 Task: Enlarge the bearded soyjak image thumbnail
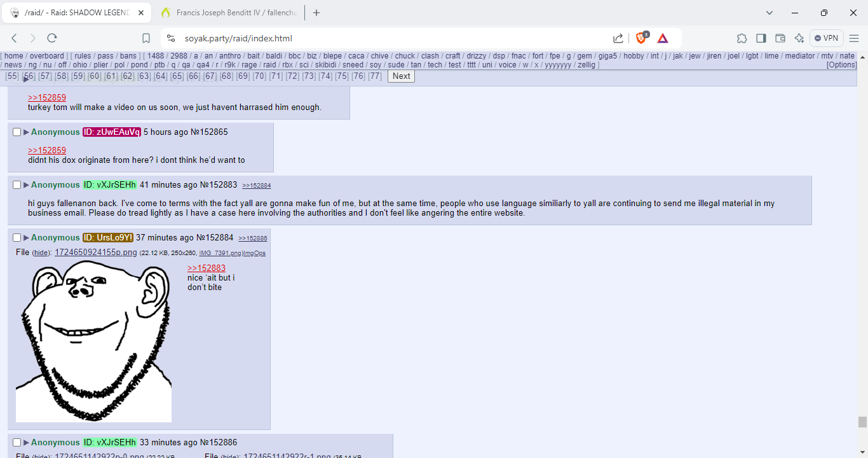pyautogui.click(x=93, y=341)
